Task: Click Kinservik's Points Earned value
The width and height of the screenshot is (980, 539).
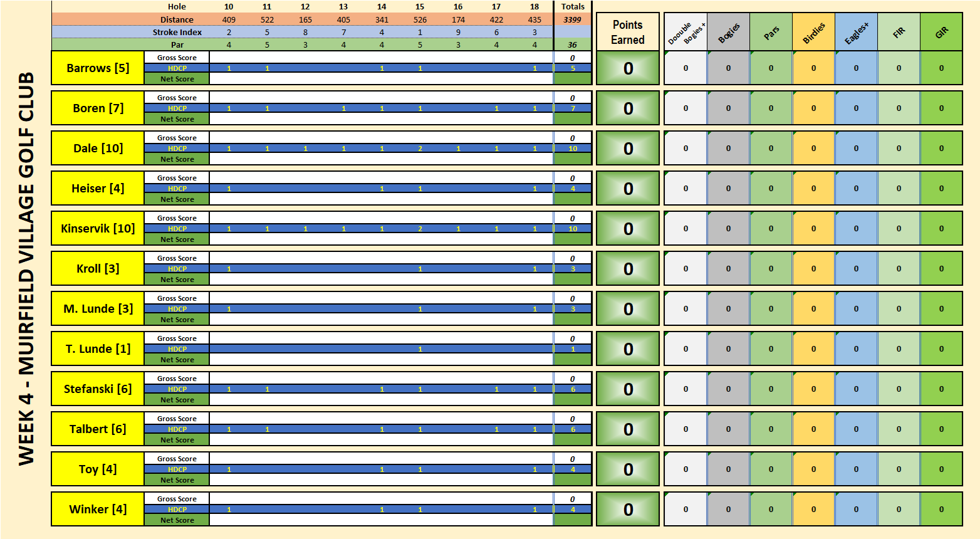Action: (x=627, y=229)
